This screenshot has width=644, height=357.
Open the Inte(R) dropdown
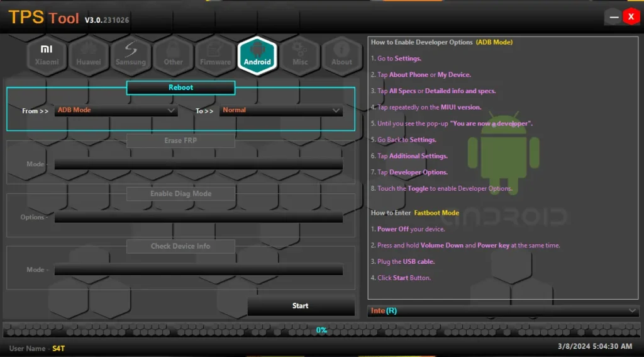[503, 311]
